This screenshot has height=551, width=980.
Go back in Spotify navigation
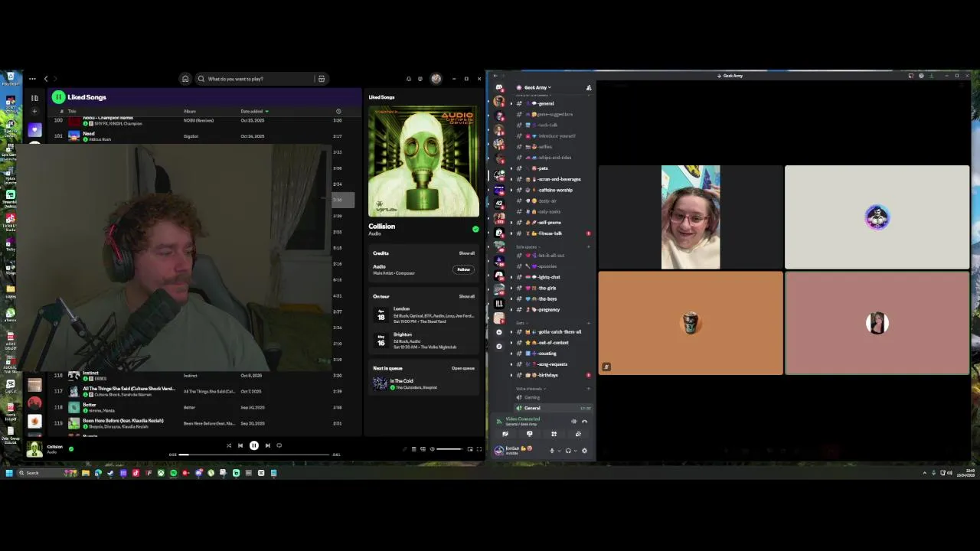pyautogui.click(x=46, y=79)
